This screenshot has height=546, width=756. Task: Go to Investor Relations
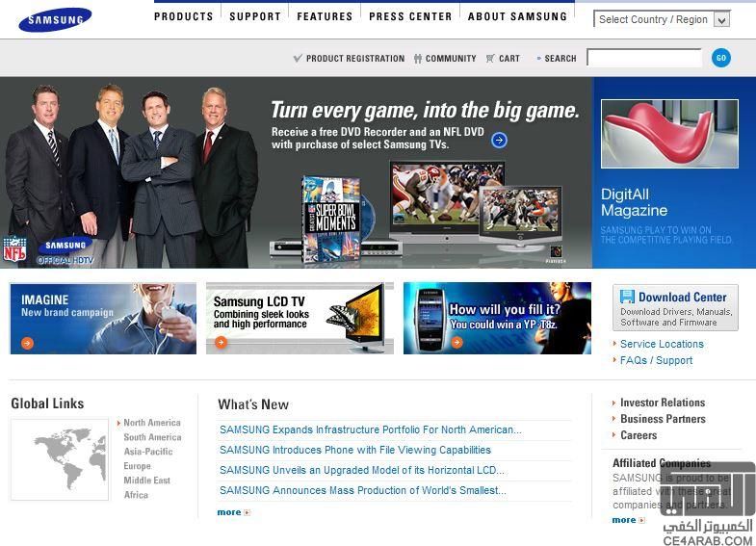663,402
